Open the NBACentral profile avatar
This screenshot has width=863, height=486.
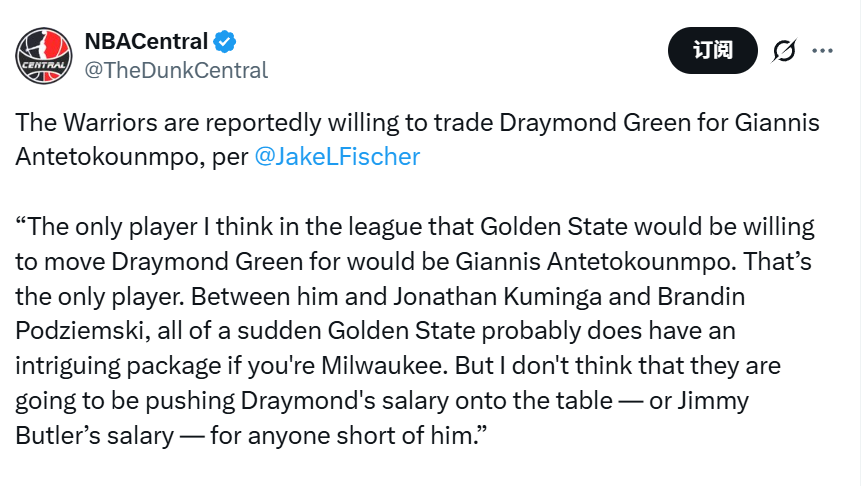43,56
